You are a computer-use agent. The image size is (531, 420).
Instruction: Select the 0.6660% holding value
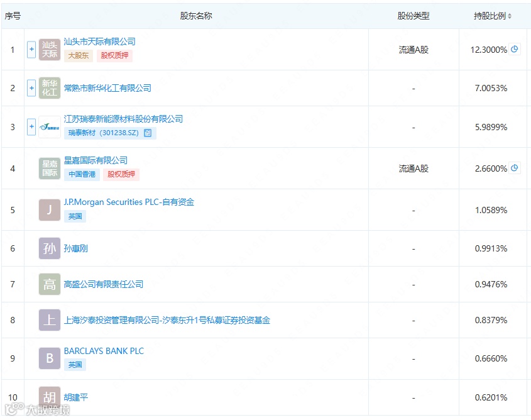491,358
